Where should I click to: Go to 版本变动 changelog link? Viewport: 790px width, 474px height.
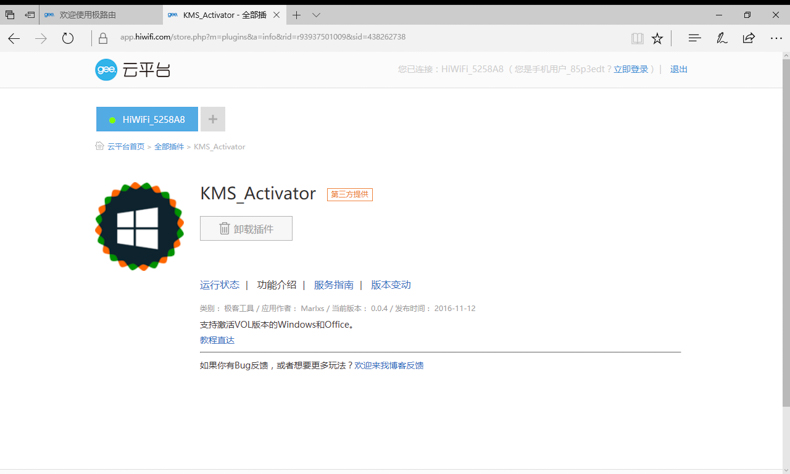pyautogui.click(x=390, y=285)
